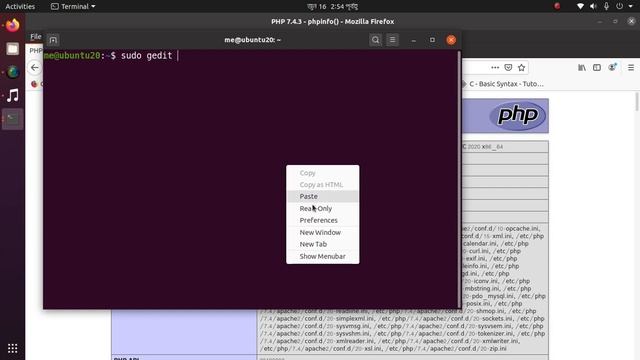Click the terminal search icon
Viewport: 640px width, 360px height.
click(376, 40)
